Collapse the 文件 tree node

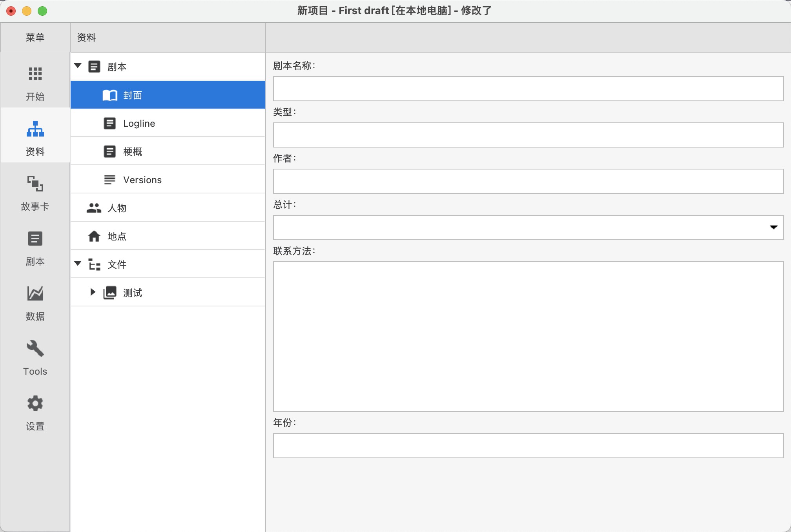[78, 264]
